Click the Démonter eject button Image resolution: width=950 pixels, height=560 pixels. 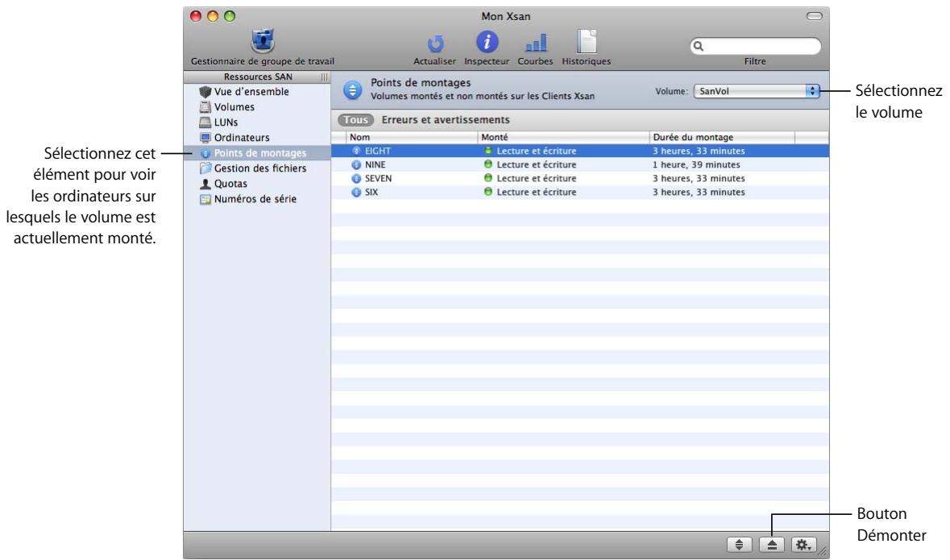772,544
